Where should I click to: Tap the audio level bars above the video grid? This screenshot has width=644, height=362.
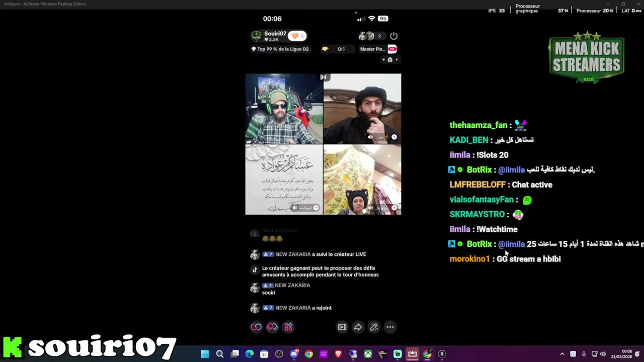(x=324, y=77)
